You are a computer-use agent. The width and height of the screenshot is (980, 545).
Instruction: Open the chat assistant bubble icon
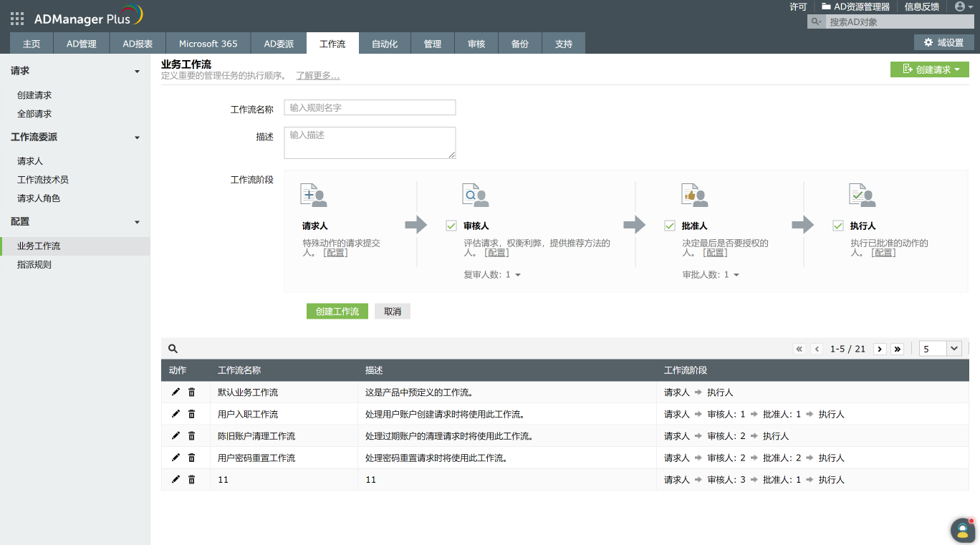963,530
